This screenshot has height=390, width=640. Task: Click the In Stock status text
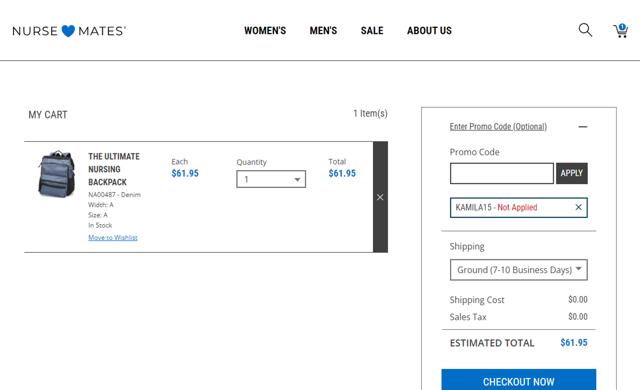(x=100, y=225)
